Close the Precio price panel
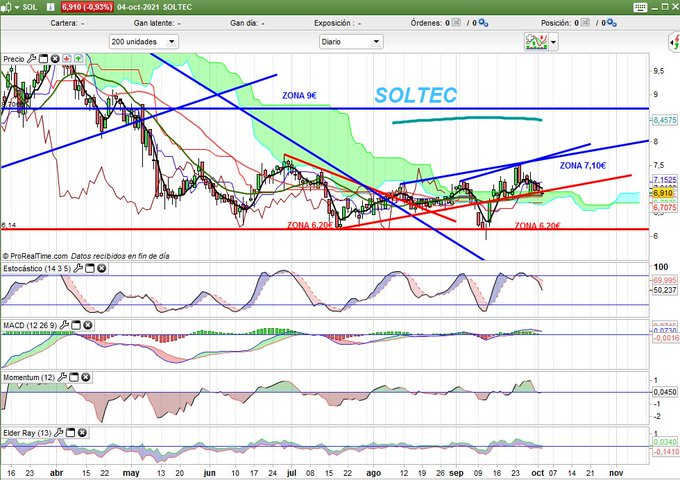Viewport: 680px width, 480px height. point(55,59)
